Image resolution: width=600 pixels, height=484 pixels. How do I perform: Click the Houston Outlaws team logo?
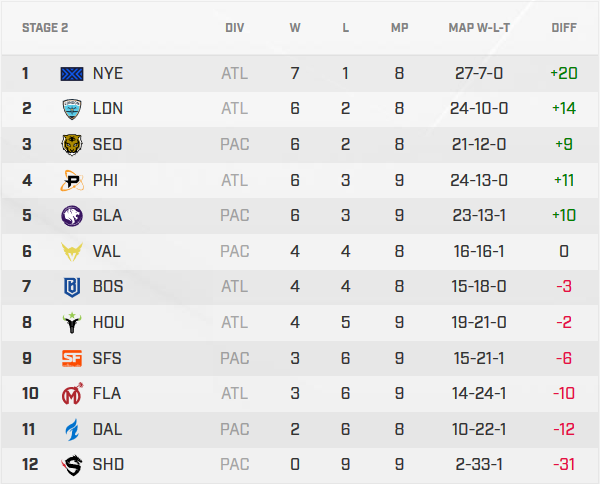pyautogui.click(x=73, y=322)
